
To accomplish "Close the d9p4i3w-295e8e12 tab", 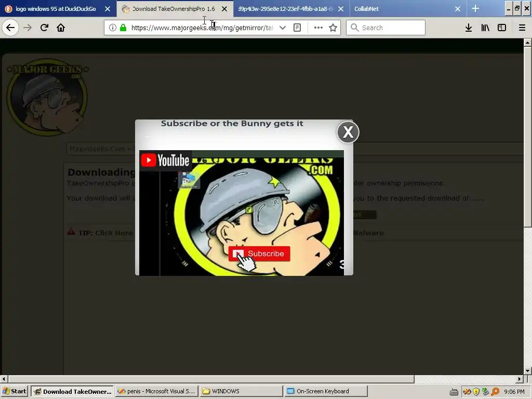I will 341,9.
